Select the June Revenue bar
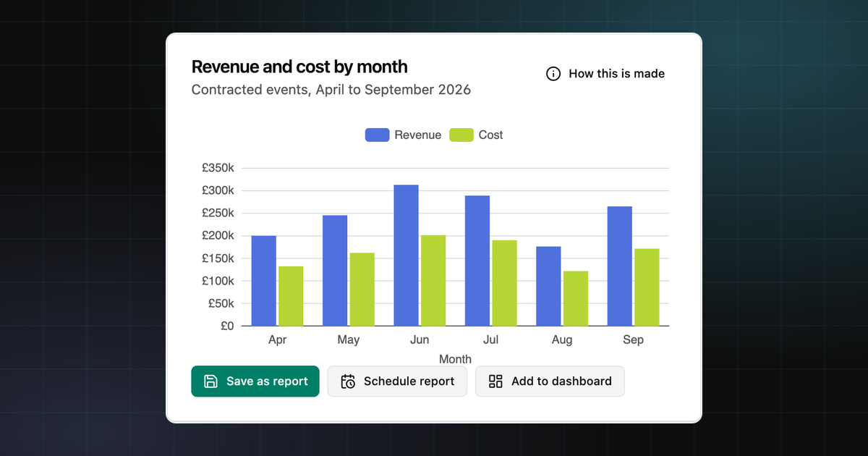 (x=406, y=256)
